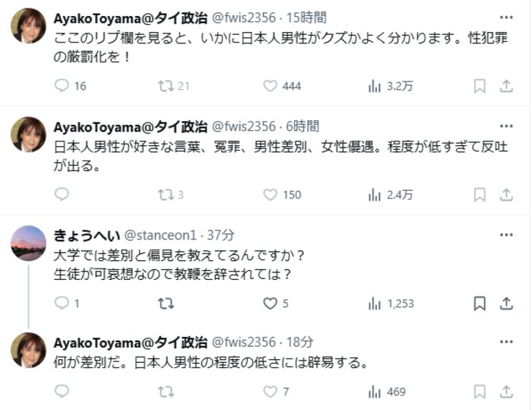Reply to the 18分 tweet by AyakoToyama

[x=62, y=392]
